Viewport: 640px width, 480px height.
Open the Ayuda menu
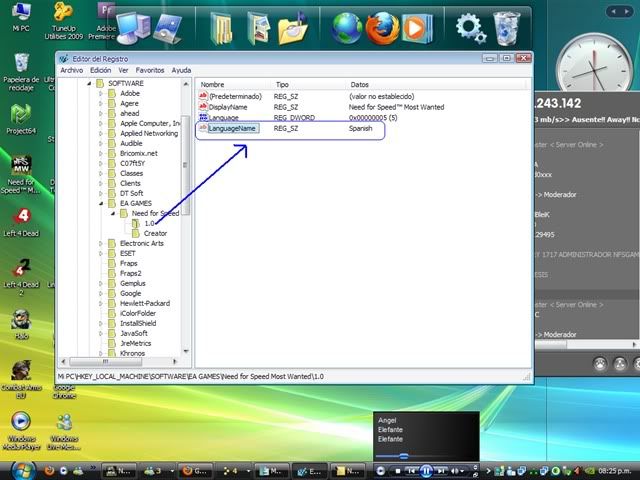[x=181, y=70]
